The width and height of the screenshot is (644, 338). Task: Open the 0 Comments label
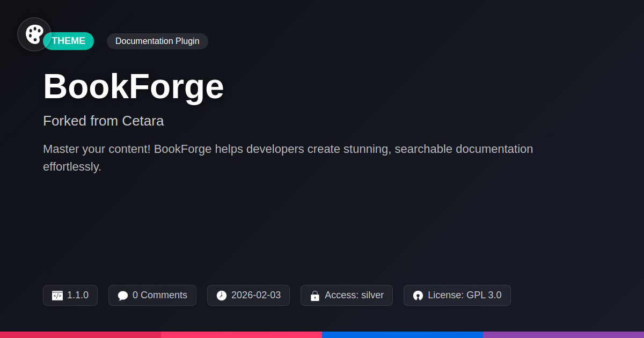click(x=159, y=295)
